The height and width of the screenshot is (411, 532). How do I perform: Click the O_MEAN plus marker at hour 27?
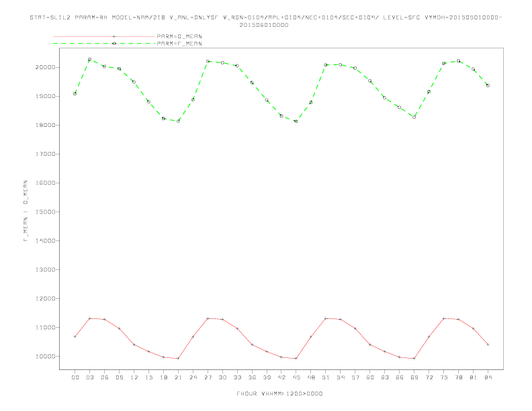(208, 318)
